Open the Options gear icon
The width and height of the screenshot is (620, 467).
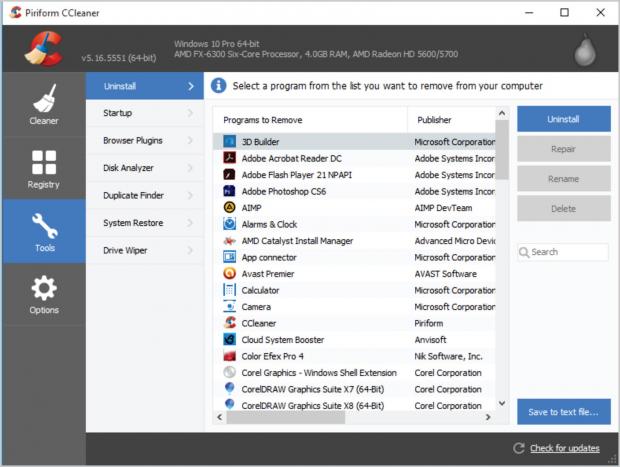43,289
